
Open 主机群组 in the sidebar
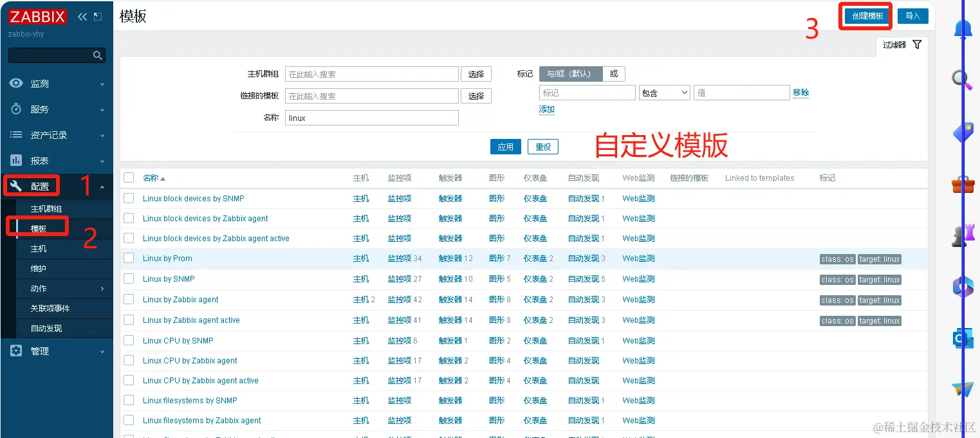coord(46,209)
